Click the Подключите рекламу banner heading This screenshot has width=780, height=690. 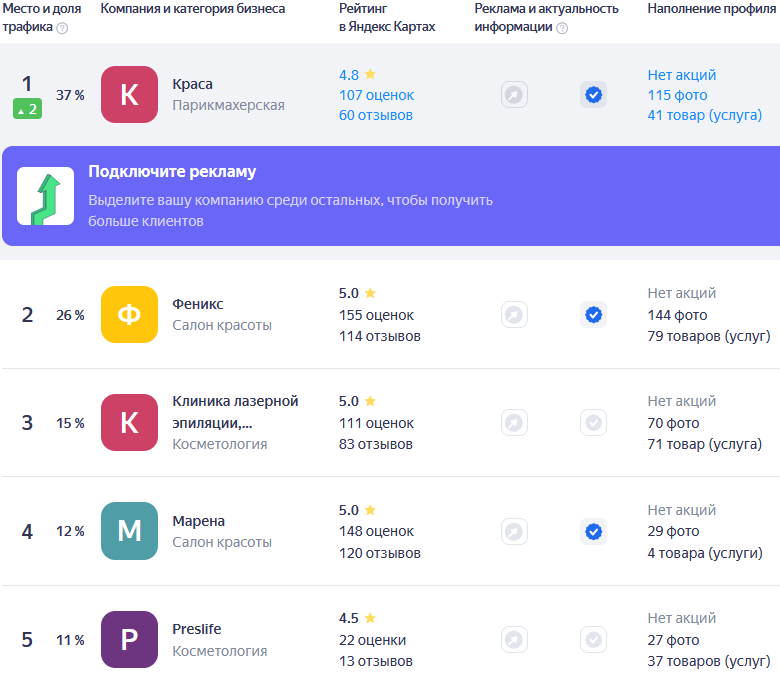point(172,171)
